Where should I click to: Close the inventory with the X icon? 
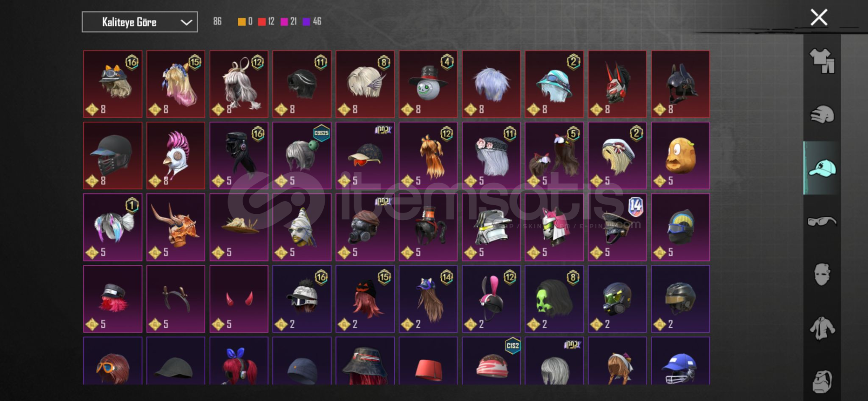pyautogui.click(x=819, y=18)
